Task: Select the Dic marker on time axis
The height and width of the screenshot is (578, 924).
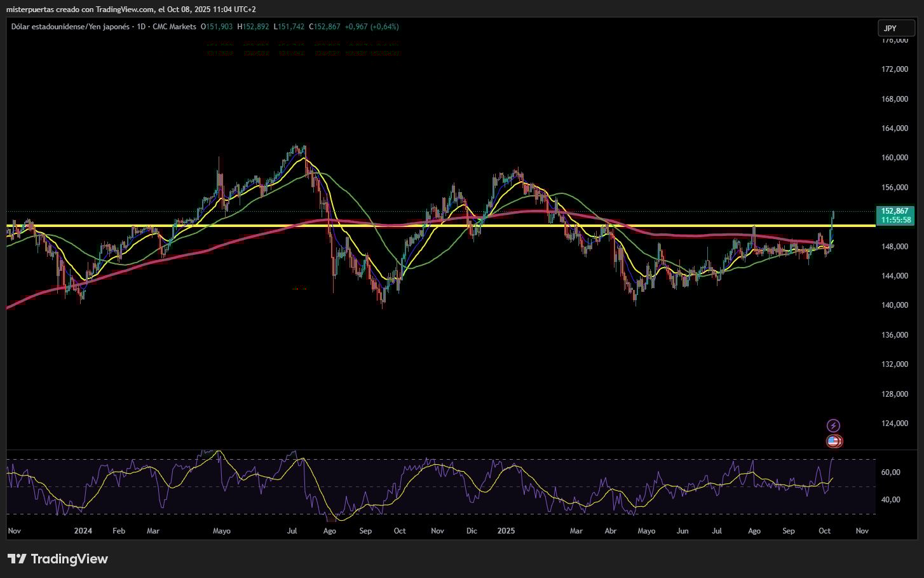Action: (472, 531)
